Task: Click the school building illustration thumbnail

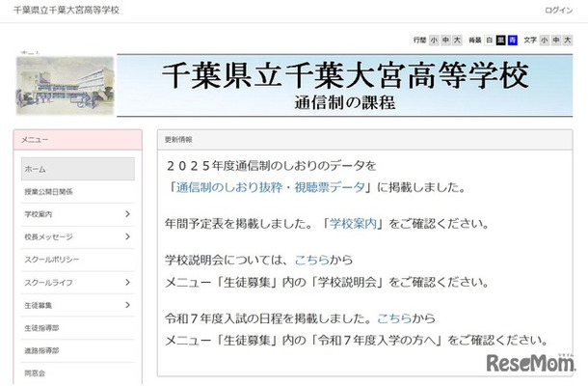Action: 65,86
